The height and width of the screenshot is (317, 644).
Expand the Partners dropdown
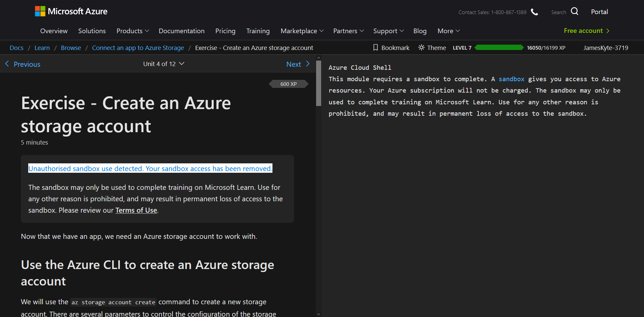point(348,31)
